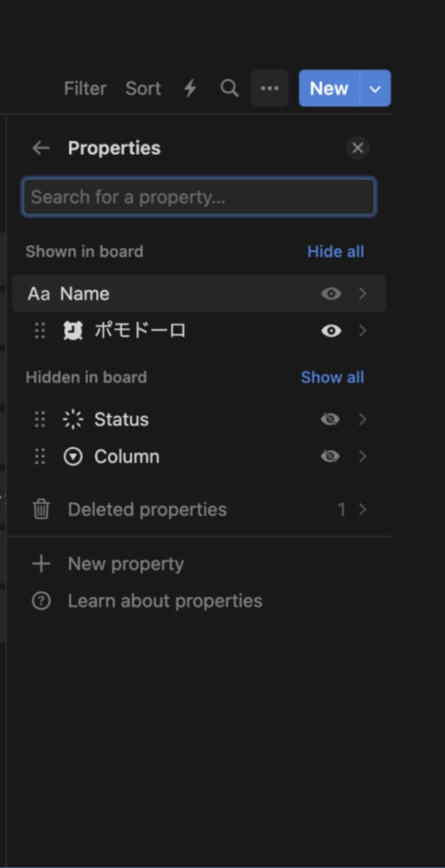Expand the Name property chevron

tap(362, 294)
